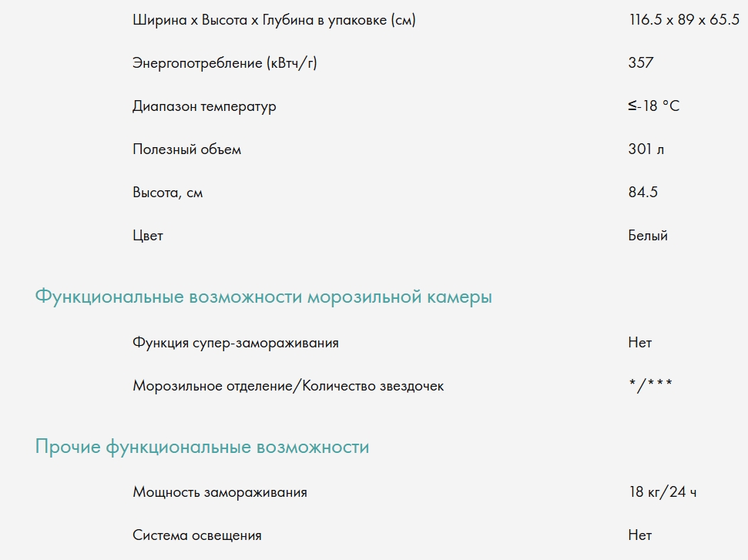This screenshot has height=560, width=748.
Task: Click the Мощность замораживания label
Action: point(220,492)
